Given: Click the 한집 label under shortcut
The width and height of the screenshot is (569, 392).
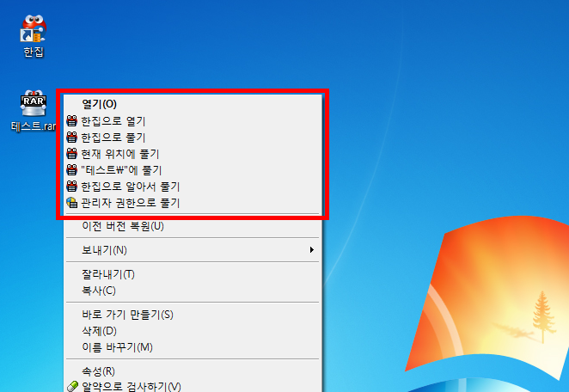Looking at the screenshot, I should [34, 52].
